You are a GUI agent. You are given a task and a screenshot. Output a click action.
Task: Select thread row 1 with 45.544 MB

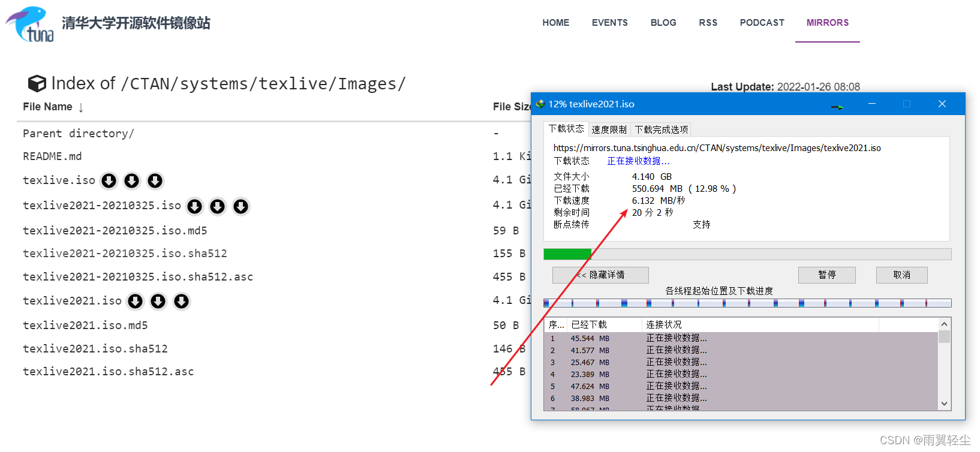click(741, 338)
